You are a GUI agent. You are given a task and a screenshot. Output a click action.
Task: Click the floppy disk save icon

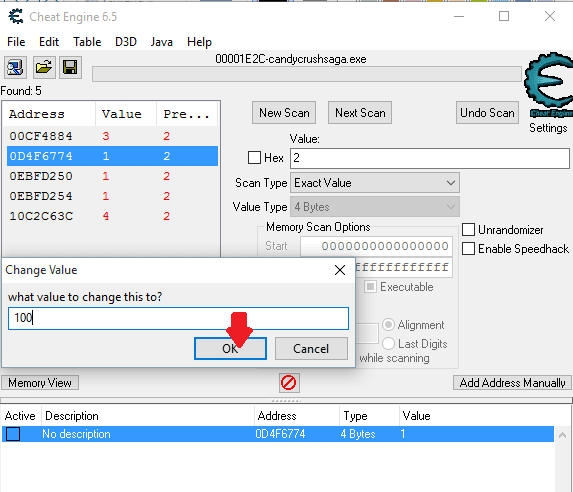pos(70,68)
